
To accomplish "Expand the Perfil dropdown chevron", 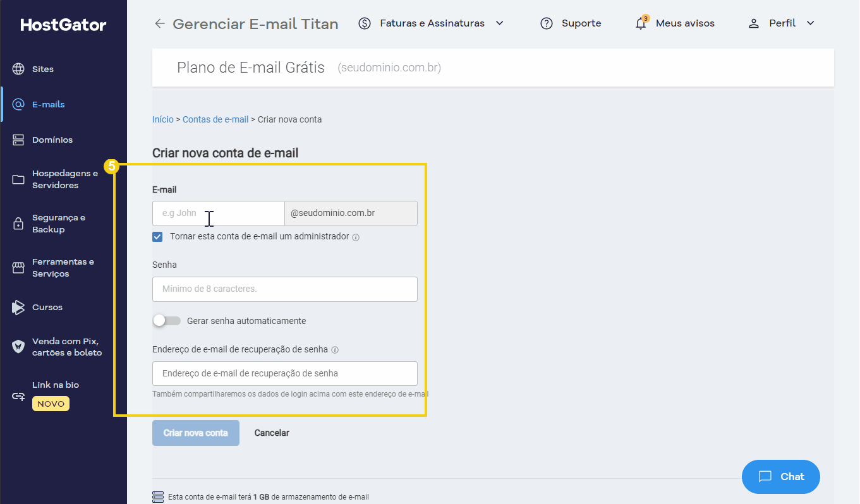I will pos(811,23).
